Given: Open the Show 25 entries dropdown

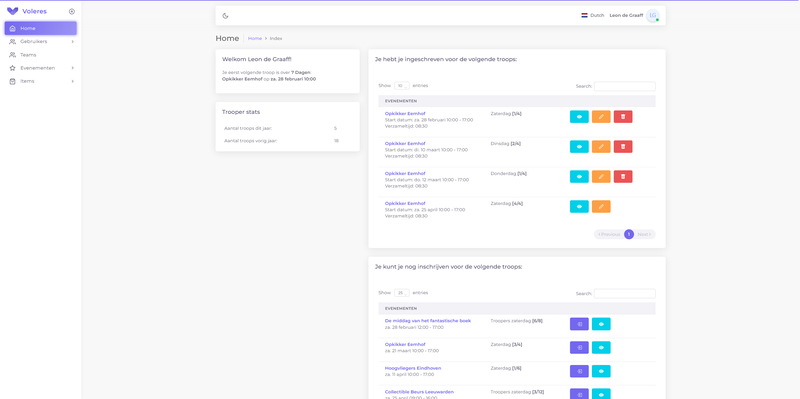Looking at the screenshot, I should [402, 293].
